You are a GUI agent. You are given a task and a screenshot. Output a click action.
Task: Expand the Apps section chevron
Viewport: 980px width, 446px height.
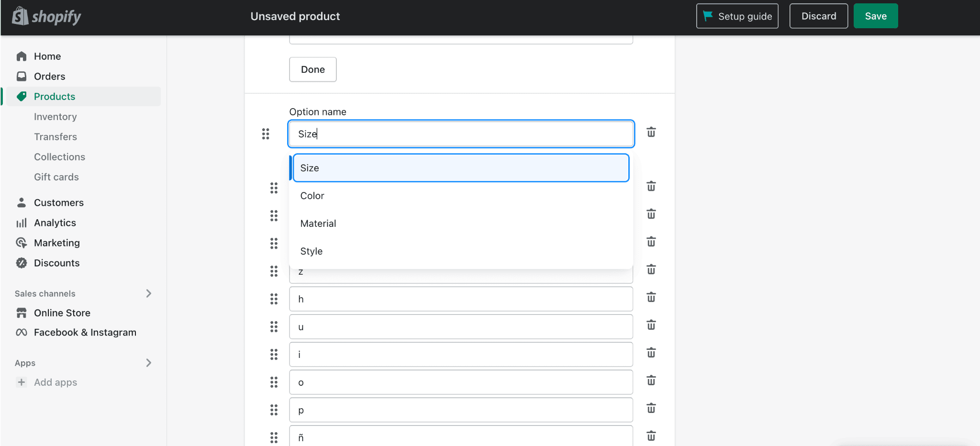[x=148, y=363]
